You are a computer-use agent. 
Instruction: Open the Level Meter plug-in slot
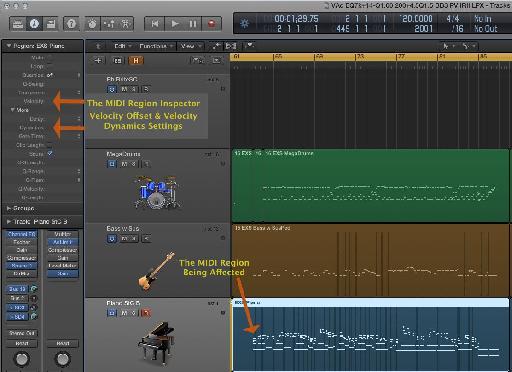63,266
